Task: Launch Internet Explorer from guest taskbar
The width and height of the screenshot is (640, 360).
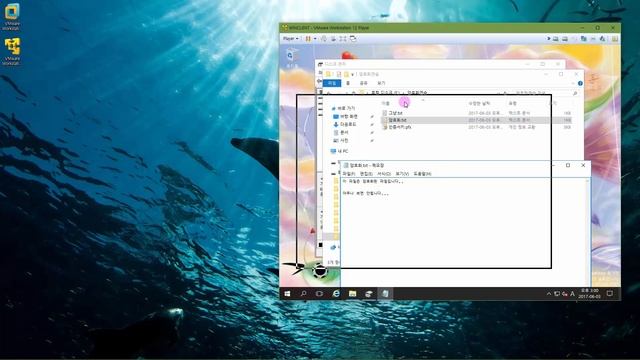Action: 336,293
